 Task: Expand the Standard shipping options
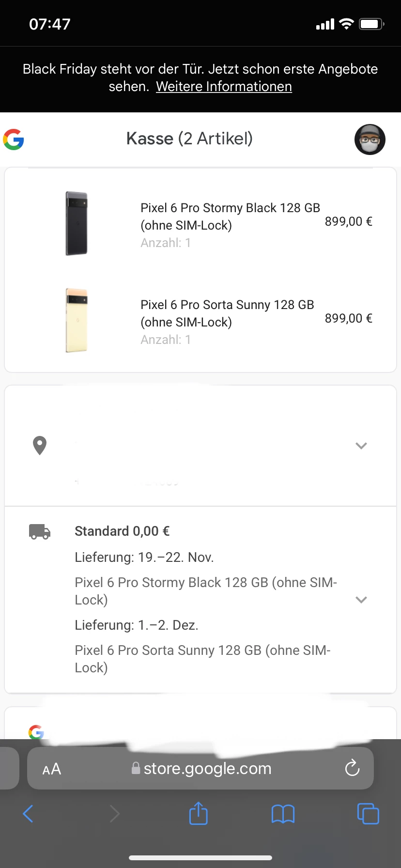click(361, 600)
